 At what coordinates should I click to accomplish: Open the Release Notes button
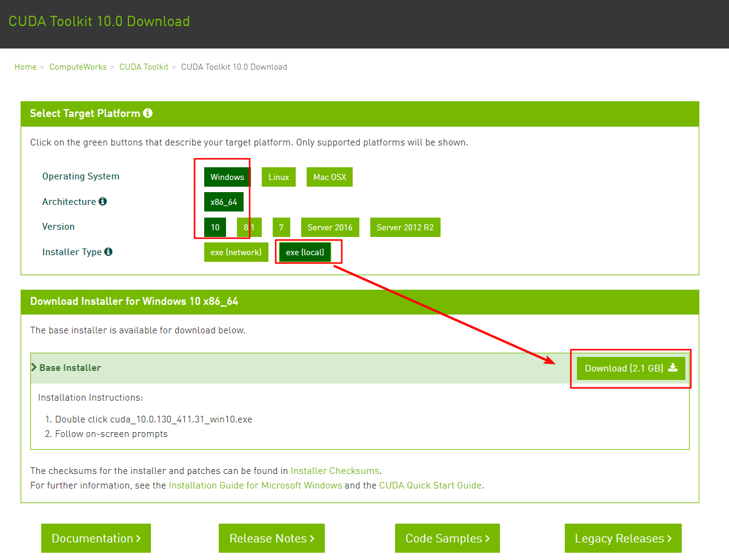(x=271, y=538)
